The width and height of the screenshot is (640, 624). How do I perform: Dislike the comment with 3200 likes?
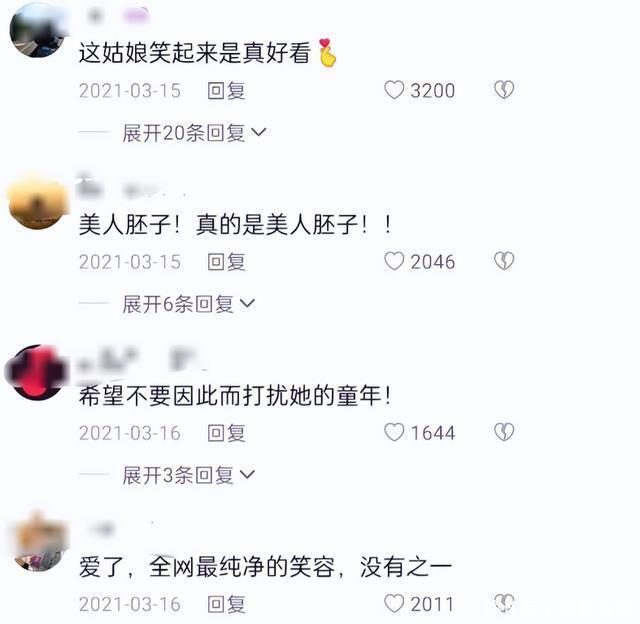tap(504, 90)
